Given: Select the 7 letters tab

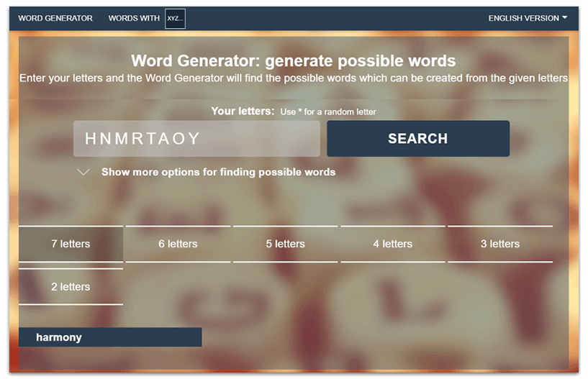Looking at the screenshot, I should [x=71, y=244].
